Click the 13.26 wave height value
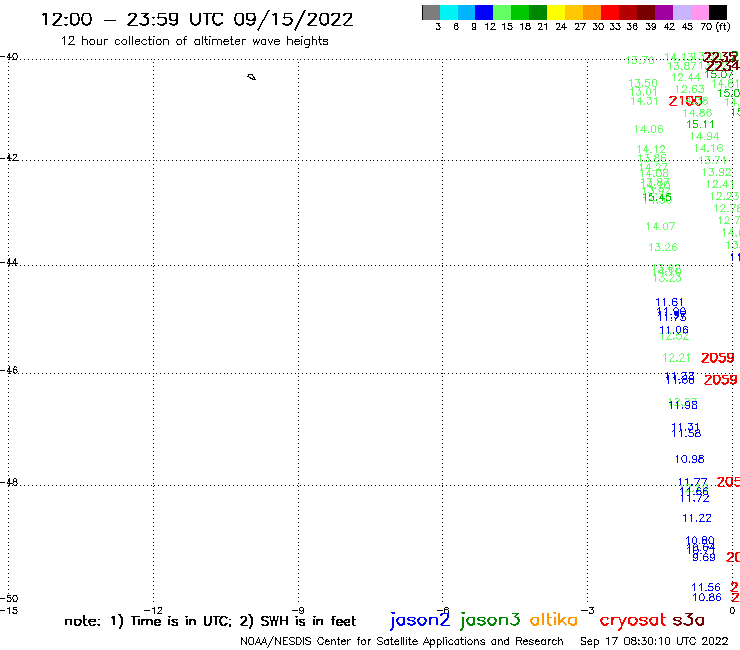Viewport: 740px width, 650px height. [663, 247]
